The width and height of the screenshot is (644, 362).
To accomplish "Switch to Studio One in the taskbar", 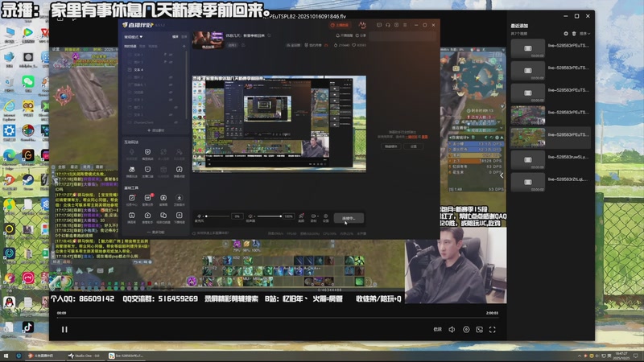I will click(85, 356).
